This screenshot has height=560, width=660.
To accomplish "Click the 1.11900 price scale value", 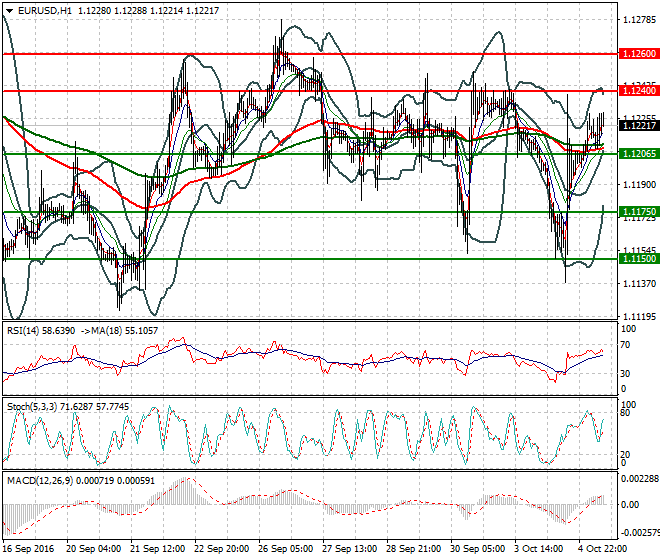I will click(x=639, y=184).
